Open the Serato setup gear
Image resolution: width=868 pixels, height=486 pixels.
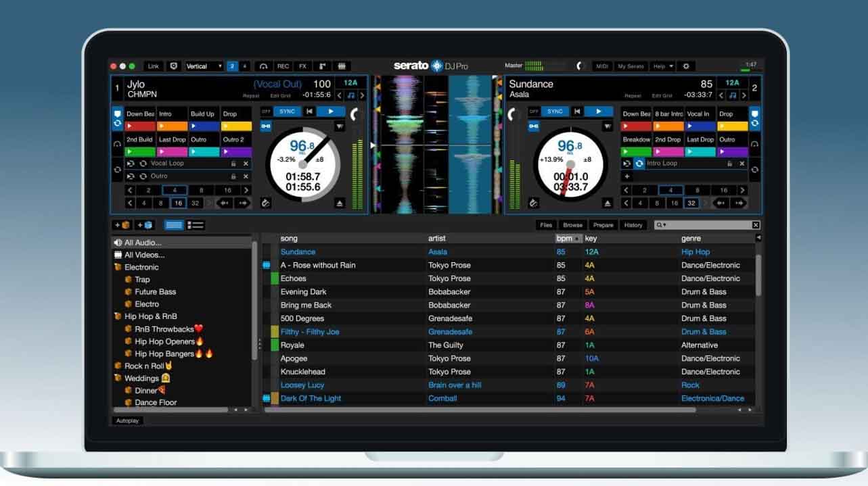(x=686, y=66)
